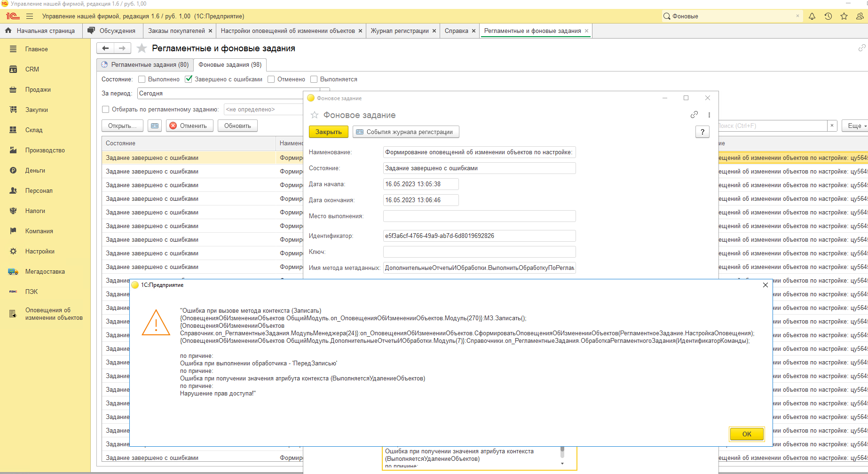Viewport: 868px width, 474px height.
Task: Toggle the Отменено checkbox
Action: pos(271,79)
